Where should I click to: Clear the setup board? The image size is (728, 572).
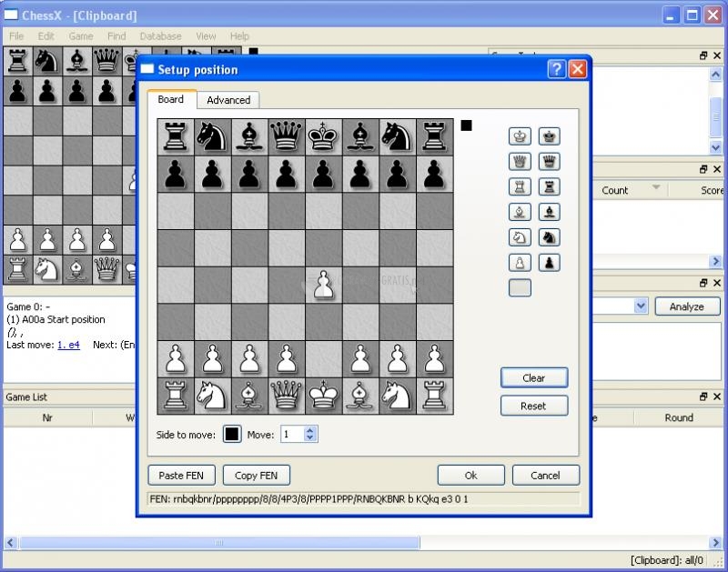pyautogui.click(x=534, y=378)
